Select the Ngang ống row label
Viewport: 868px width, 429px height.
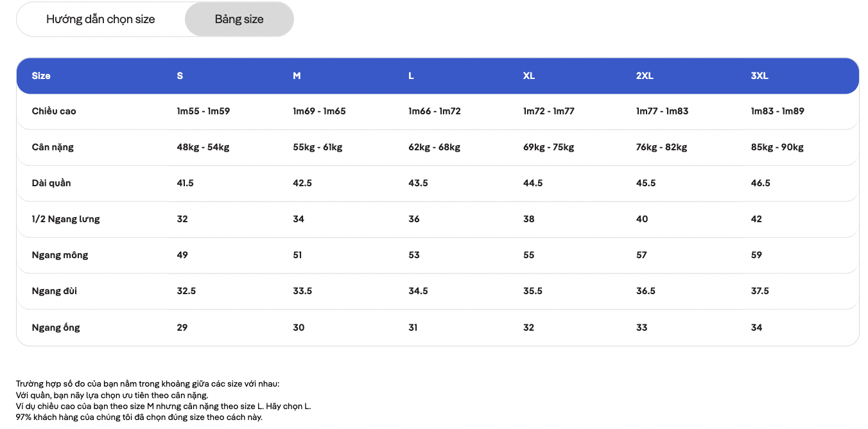[56, 328]
